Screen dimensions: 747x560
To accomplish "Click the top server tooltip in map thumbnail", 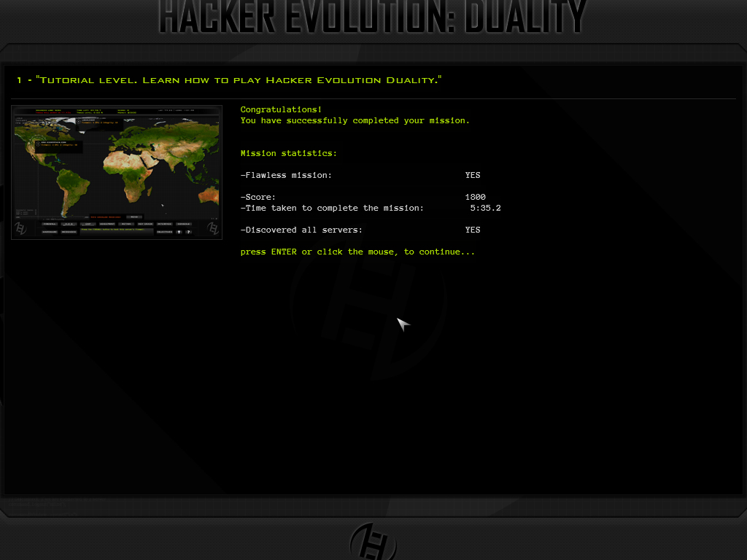I will pos(98,122).
